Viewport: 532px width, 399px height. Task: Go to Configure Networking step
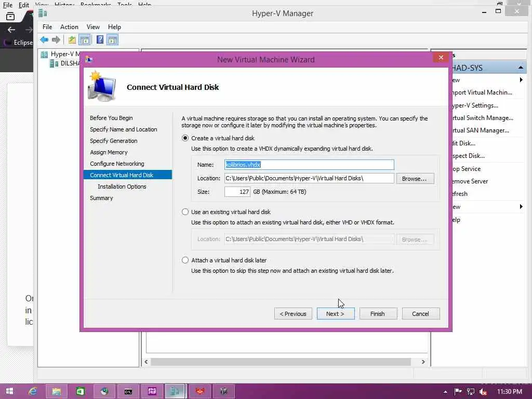117,164
